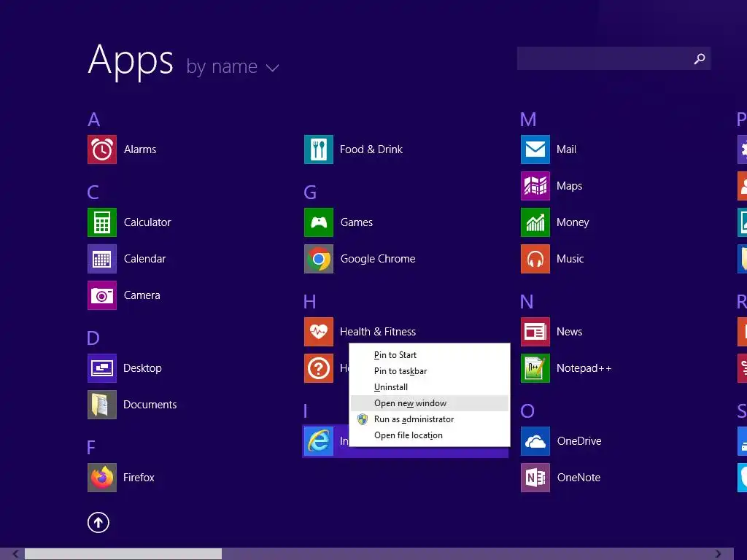Click the Notepad++ label text
The width and height of the screenshot is (747, 560).
pos(584,368)
